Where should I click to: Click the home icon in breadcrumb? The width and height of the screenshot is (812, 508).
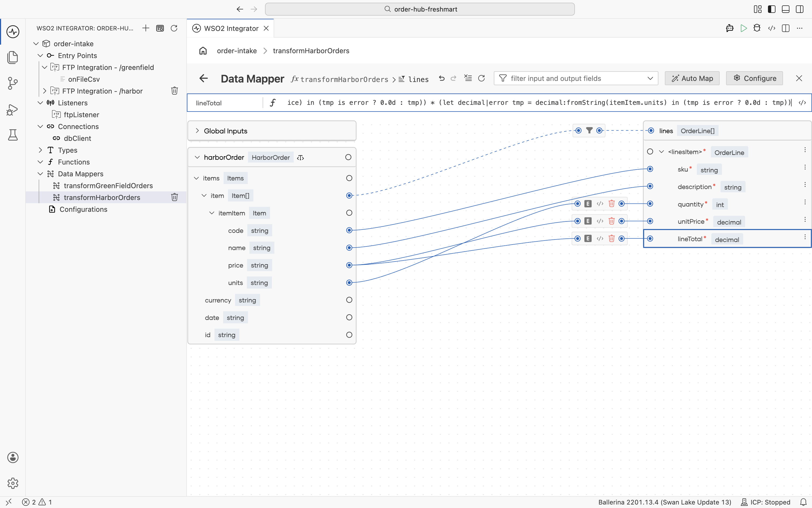(203, 51)
